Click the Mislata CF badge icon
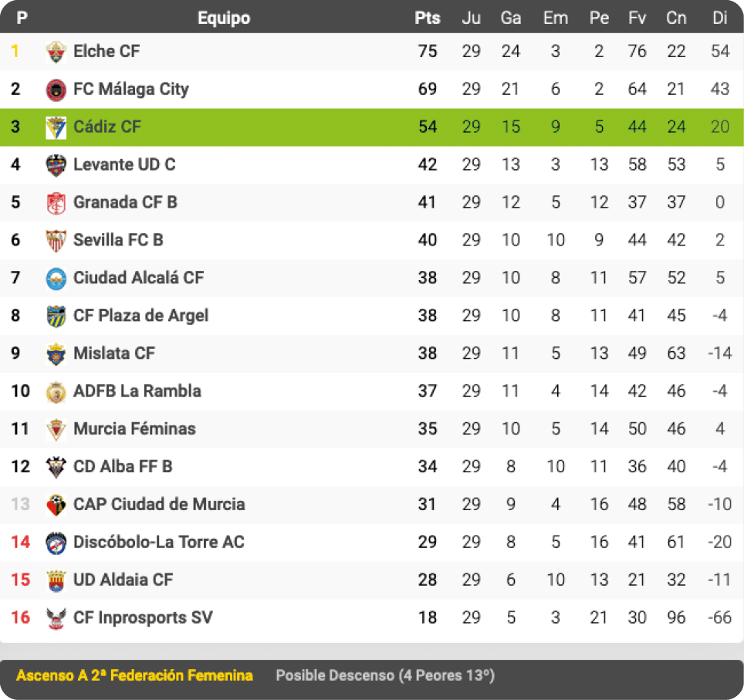The image size is (744, 700). [56, 354]
